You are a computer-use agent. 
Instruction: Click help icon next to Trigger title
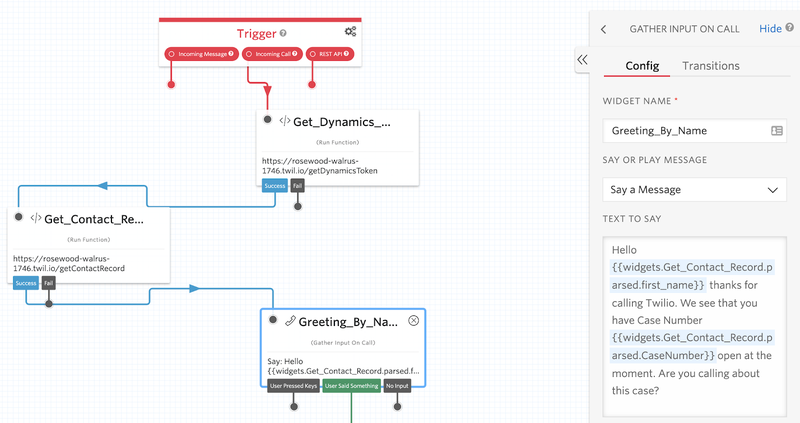tap(283, 33)
